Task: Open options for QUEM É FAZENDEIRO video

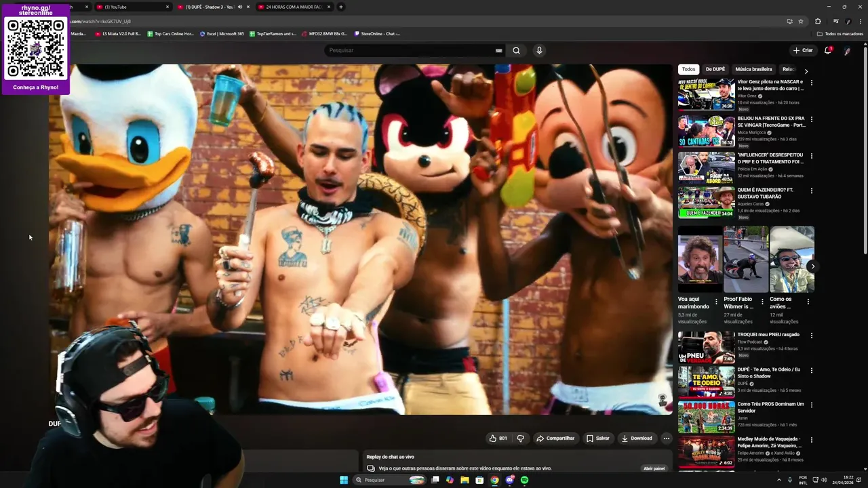Action: (812, 191)
